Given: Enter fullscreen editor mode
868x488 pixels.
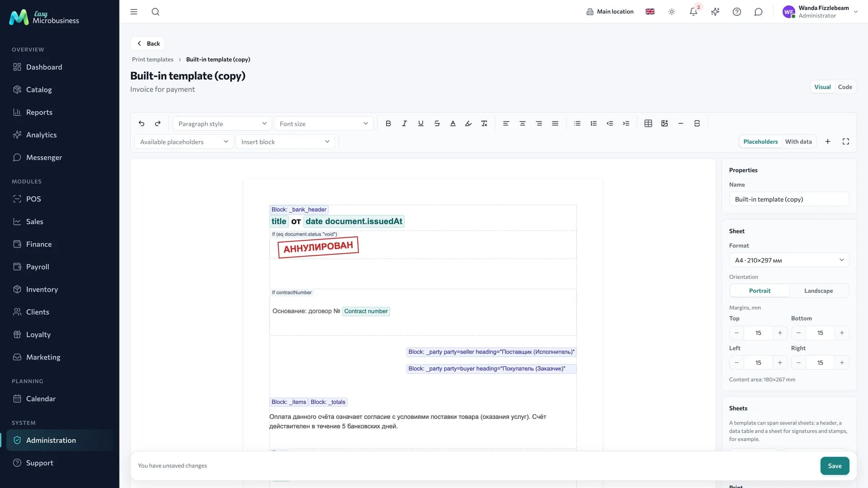Looking at the screenshot, I should coord(845,141).
